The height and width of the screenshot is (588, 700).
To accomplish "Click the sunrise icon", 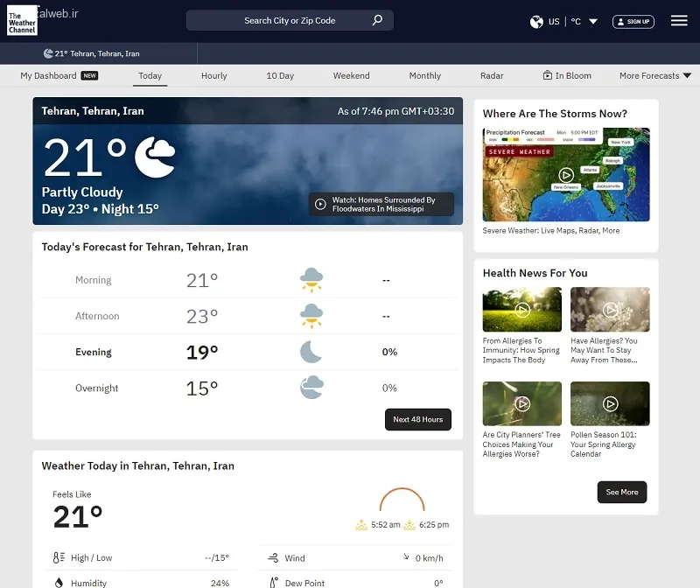I will 361,525.
